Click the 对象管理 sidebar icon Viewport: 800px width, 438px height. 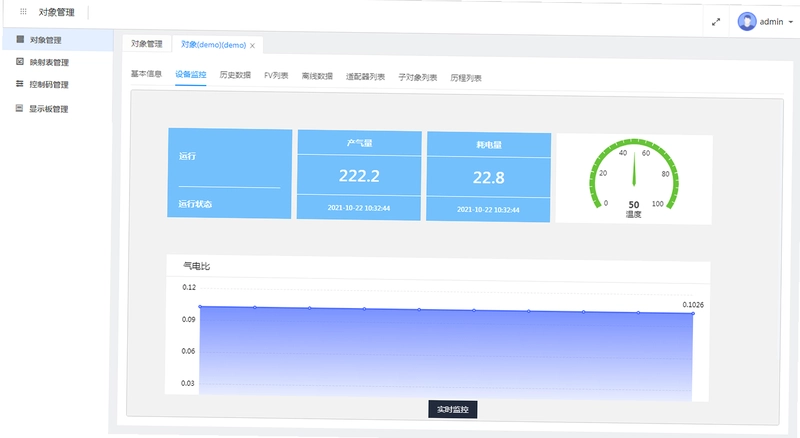point(20,39)
